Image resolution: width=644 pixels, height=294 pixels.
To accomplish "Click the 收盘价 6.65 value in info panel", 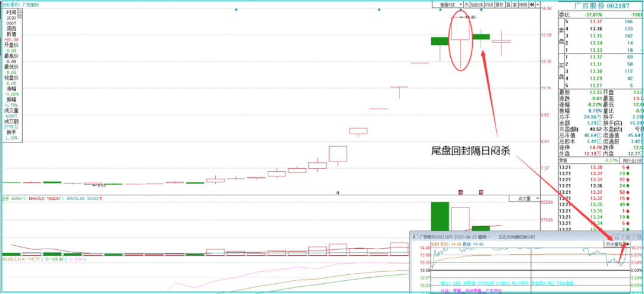I will click(11, 82).
